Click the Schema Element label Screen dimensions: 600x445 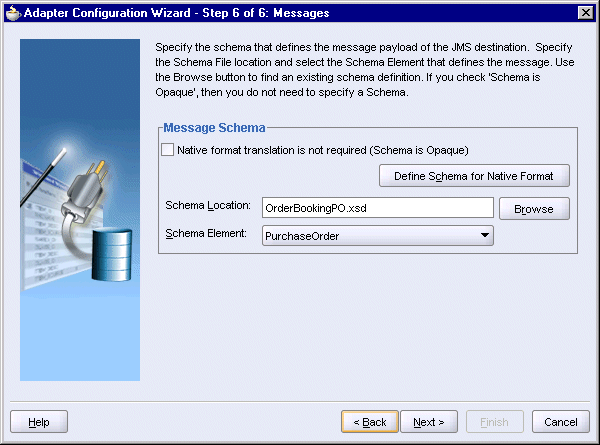pos(206,233)
